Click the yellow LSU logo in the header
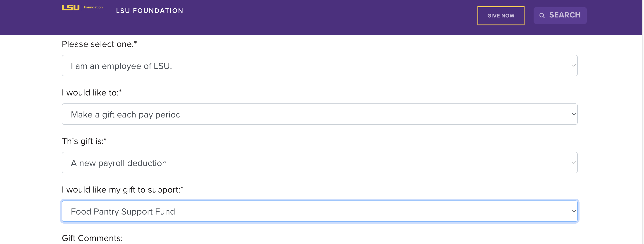 coord(71,7)
